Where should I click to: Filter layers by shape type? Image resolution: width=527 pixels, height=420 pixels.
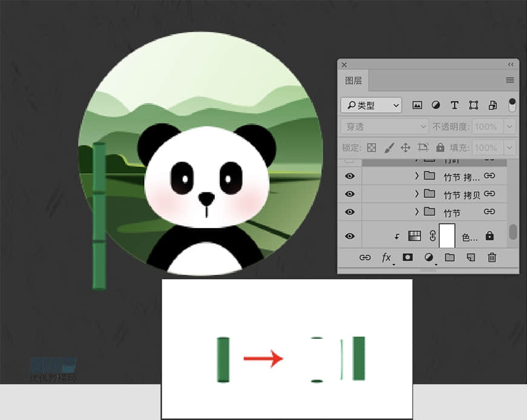tap(473, 105)
